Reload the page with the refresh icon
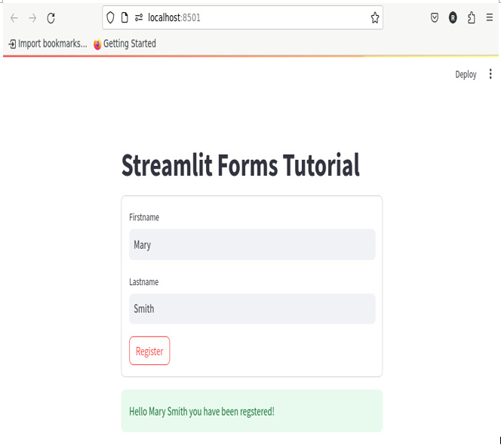 pyautogui.click(x=51, y=18)
